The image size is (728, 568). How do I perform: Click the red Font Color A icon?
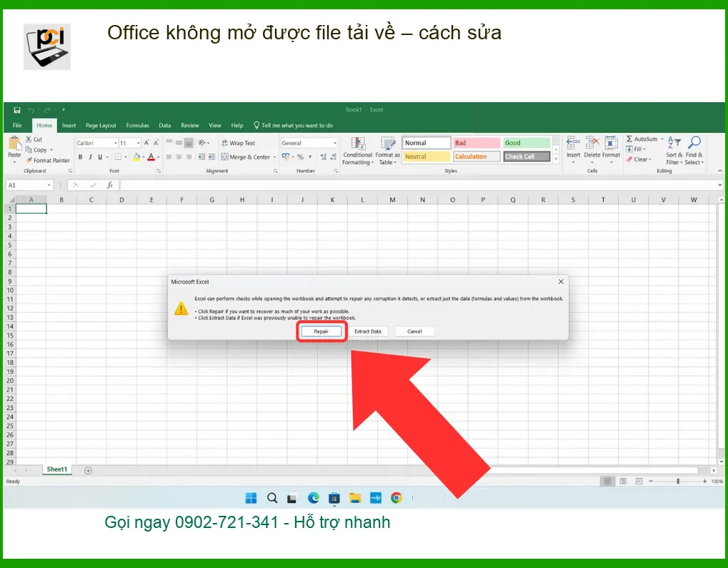click(151, 157)
